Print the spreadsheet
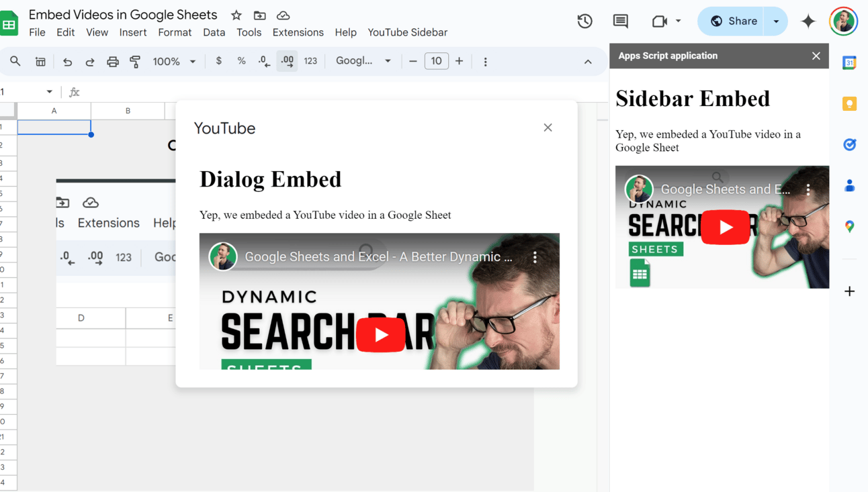Viewport: 868px width, 492px height. pos(112,61)
